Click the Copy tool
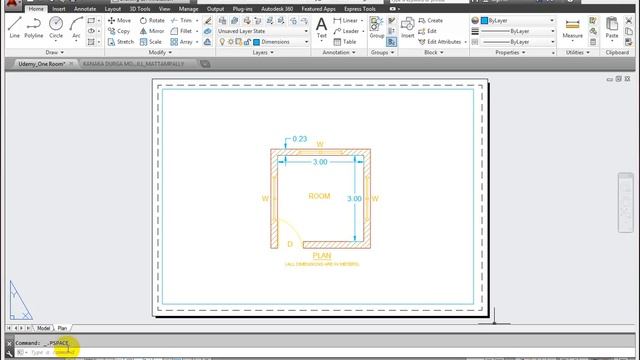Screen dimensions: 640x360 coord(119,31)
